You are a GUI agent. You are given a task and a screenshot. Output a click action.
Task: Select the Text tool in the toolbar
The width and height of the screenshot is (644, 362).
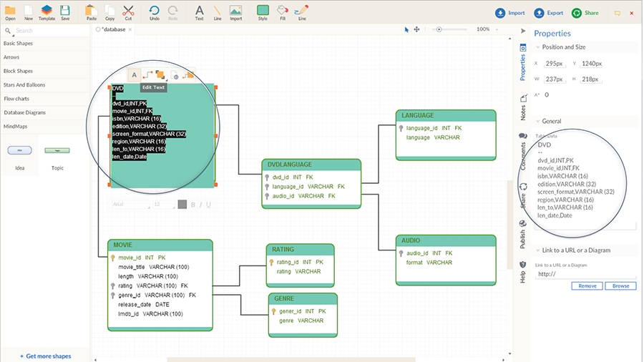point(199,11)
